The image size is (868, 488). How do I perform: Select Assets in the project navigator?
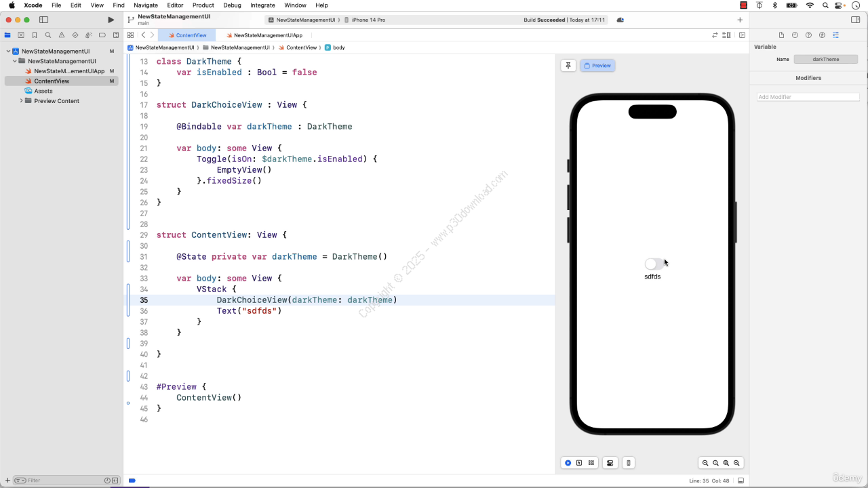(43, 91)
